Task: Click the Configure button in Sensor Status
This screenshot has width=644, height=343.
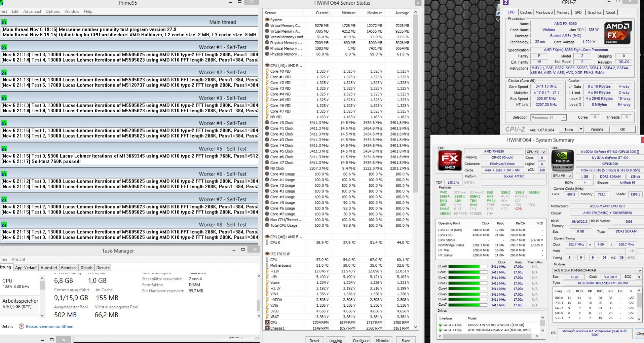Action: tap(361, 340)
